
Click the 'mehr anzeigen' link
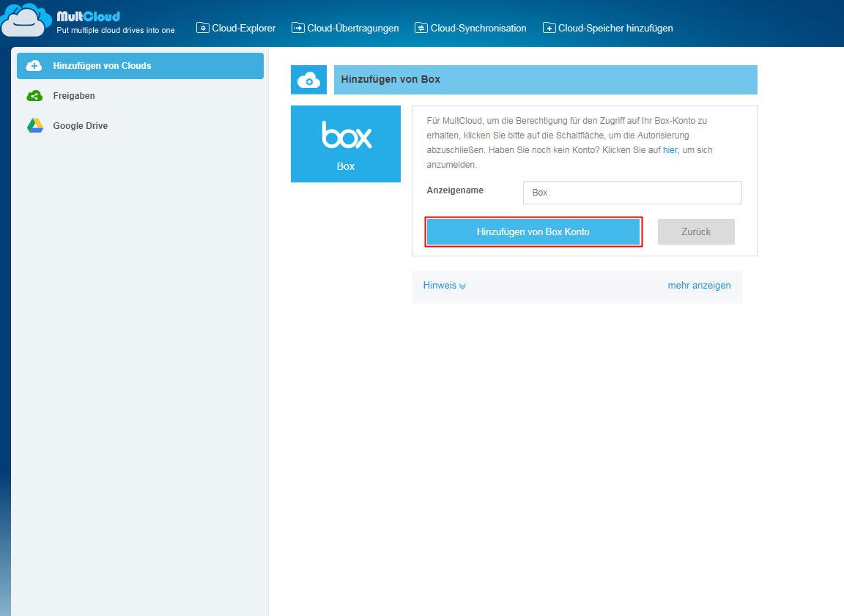tap(699, 286)
